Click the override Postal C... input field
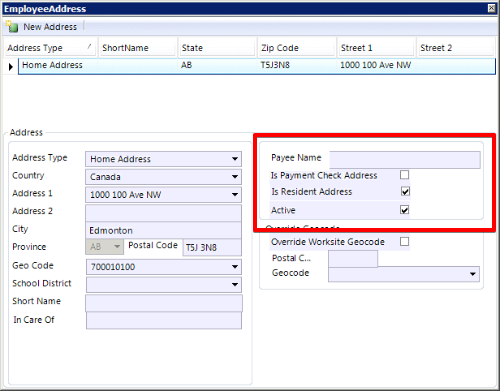This screenshot has width=500, height=391. point(353,259)
